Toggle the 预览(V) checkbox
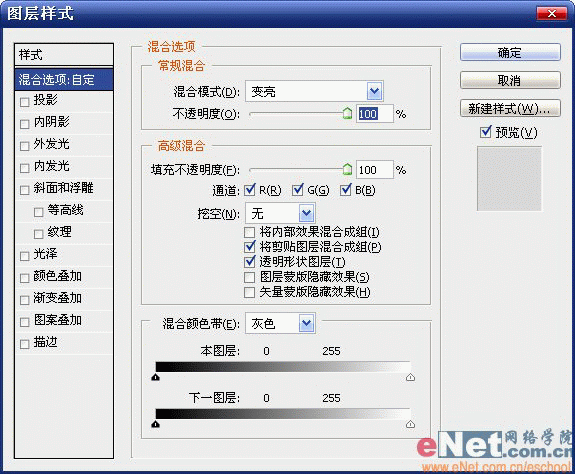The height and width of the screenshot is (474, 575). [486, 132]
